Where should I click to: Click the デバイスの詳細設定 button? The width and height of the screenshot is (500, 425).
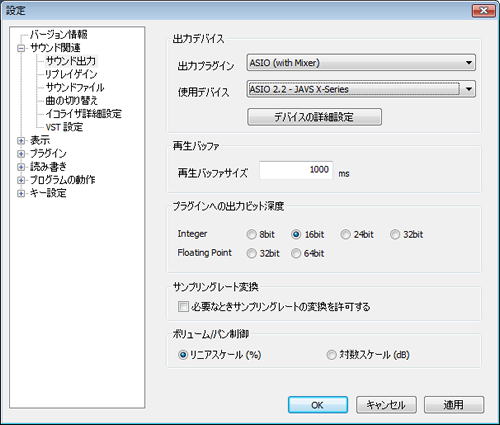[x=314, y=117]
